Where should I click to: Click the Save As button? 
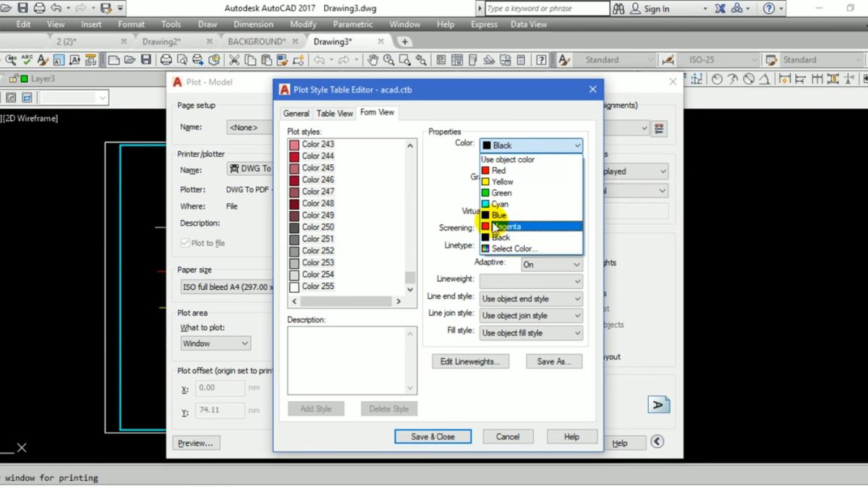pyautogui.click(x=554, y=361)
